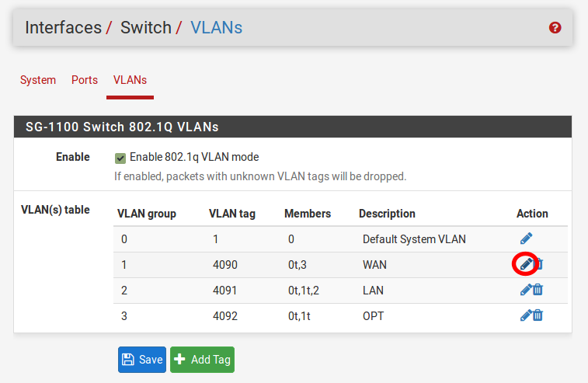Click the VLAN tag column header

[232, 214]
